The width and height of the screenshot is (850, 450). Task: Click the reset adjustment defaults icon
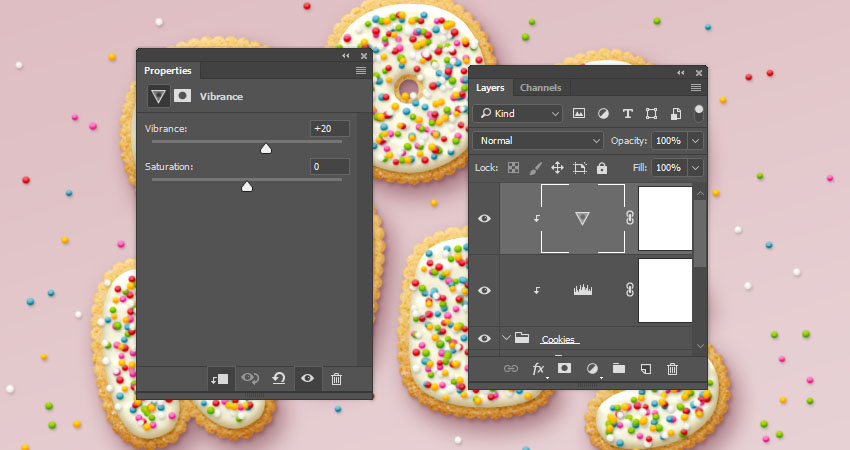tap(279, 378)
